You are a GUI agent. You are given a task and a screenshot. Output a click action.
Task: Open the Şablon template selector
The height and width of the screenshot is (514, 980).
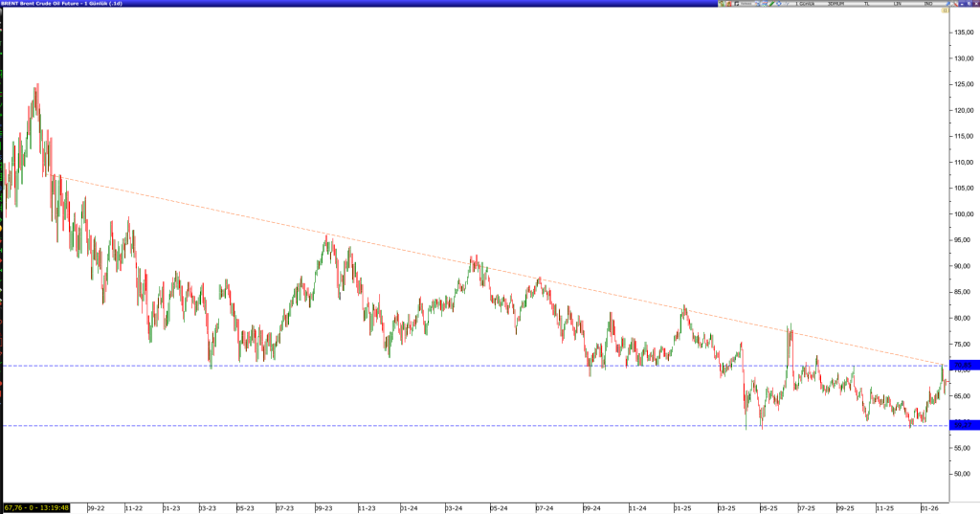746,4
